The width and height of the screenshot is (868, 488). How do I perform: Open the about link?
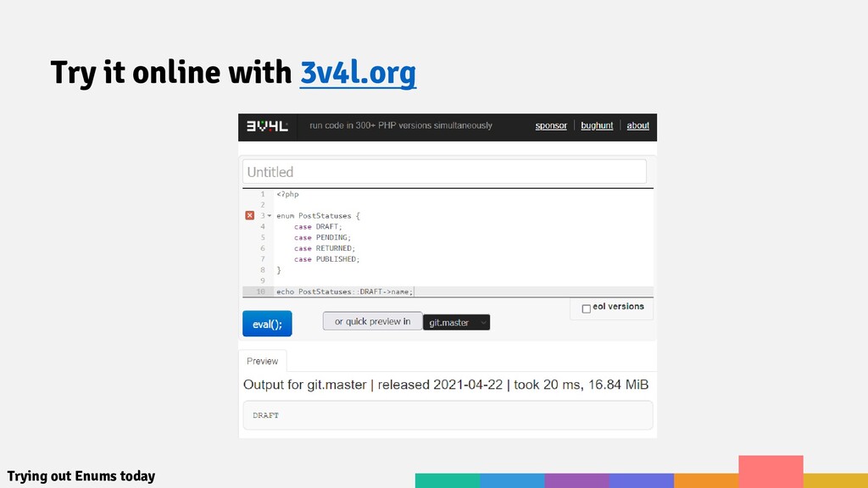coord(637,125)
